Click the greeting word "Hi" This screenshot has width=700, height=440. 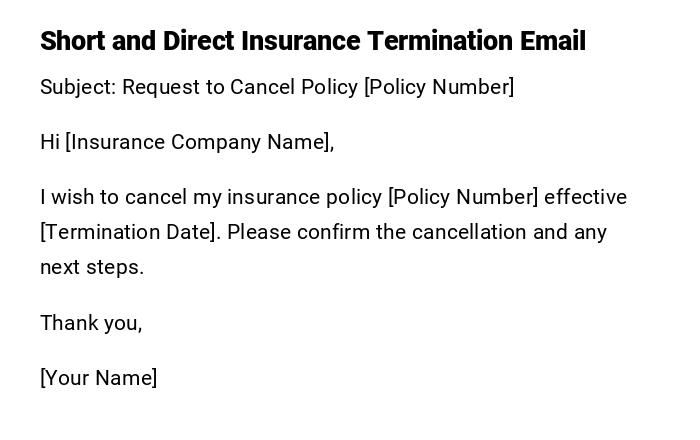click(50, 142)
